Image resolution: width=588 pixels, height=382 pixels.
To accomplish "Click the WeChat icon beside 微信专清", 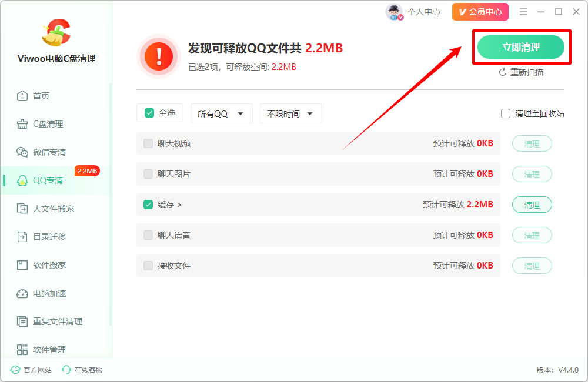I will tap(22, 152).
